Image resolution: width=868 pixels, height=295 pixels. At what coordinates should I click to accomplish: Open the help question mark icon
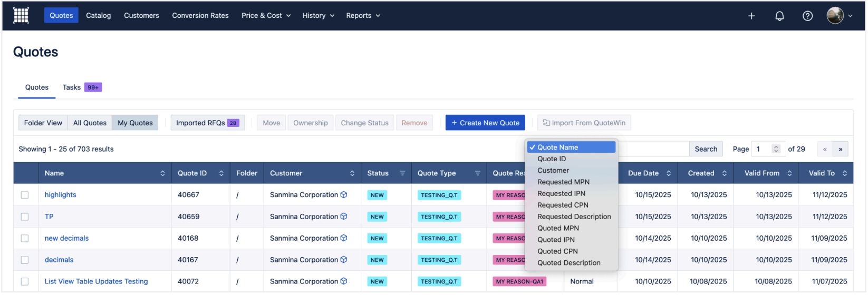807,16
